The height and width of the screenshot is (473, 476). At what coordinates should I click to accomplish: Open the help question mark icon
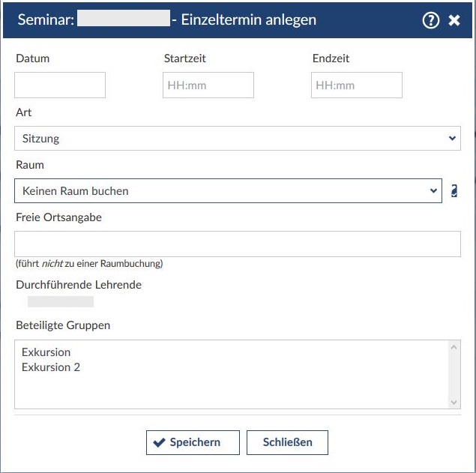pos(430,20)
